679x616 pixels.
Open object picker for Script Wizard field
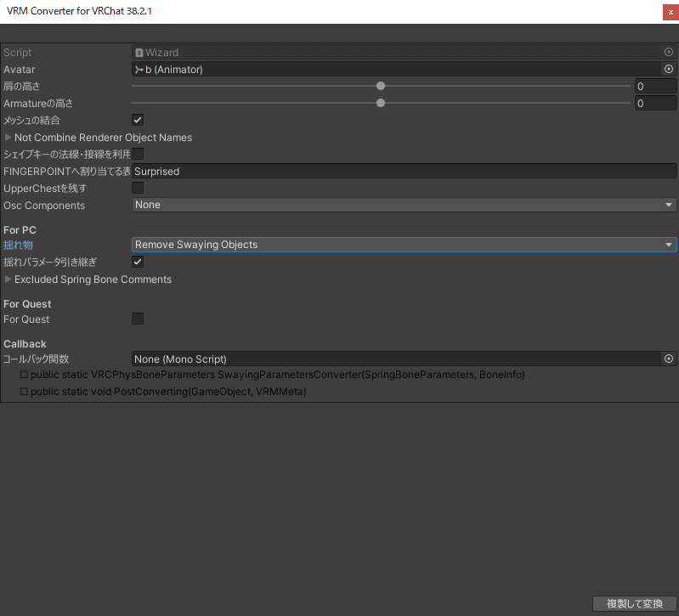click(669, 52)
